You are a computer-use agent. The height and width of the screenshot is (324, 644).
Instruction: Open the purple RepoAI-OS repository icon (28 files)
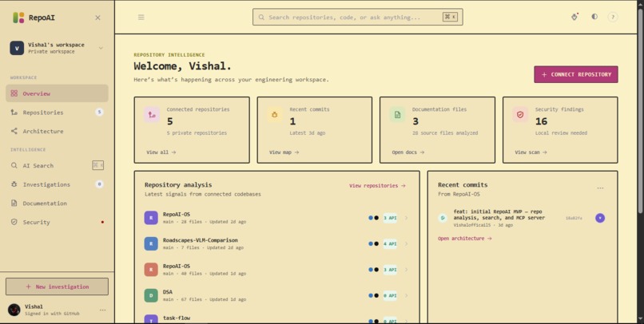pos(151,218)
